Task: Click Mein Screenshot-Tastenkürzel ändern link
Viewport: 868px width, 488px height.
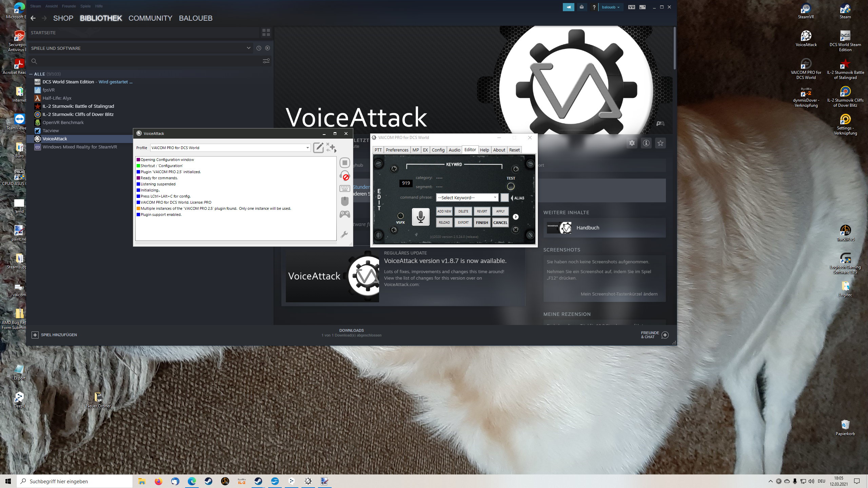Action: pos(619,294)
